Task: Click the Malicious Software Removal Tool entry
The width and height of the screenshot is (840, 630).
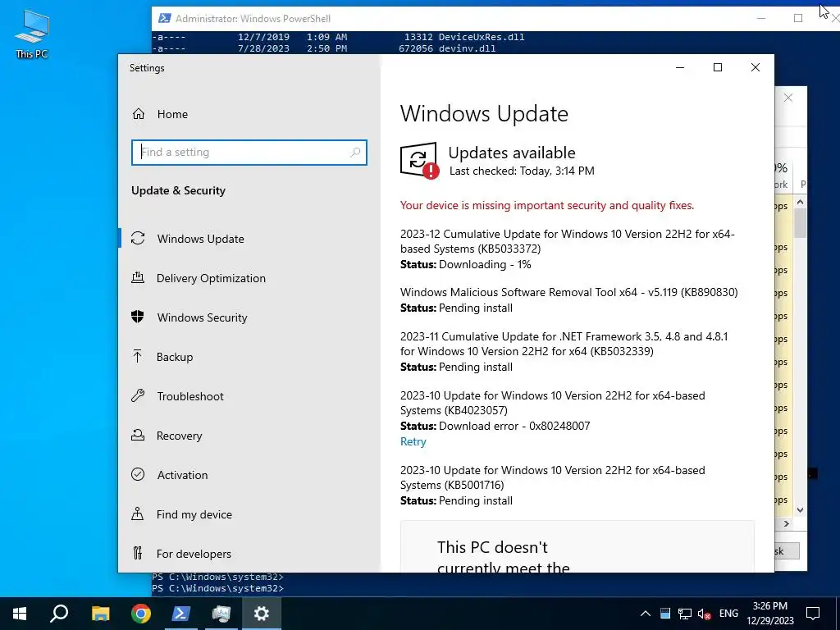Action: click(x=569, y=293)
